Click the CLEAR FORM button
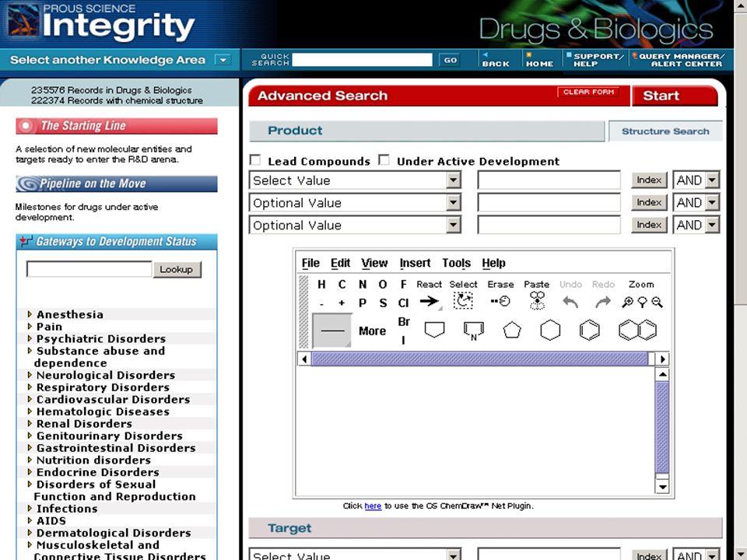Viewport: 747px width, 560px height. 588,92
